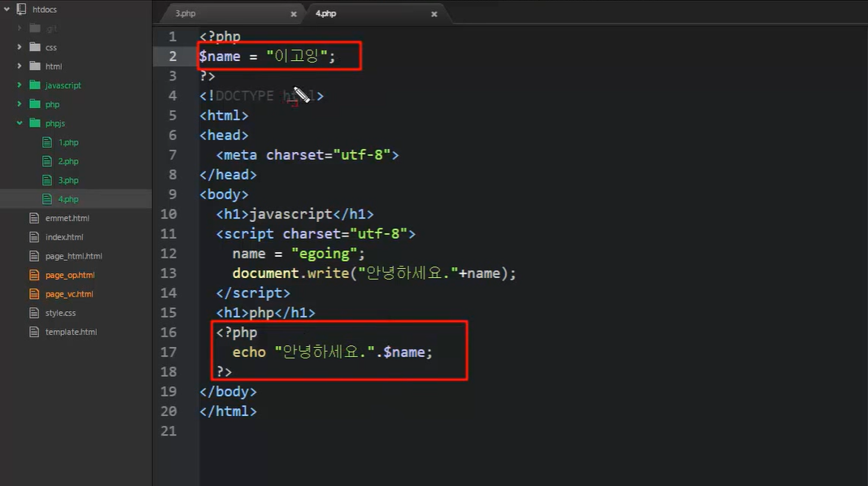Screen dimensions: 868x486
Task: Collapse the htdocs root folder arrow
Action: point(7,10)
